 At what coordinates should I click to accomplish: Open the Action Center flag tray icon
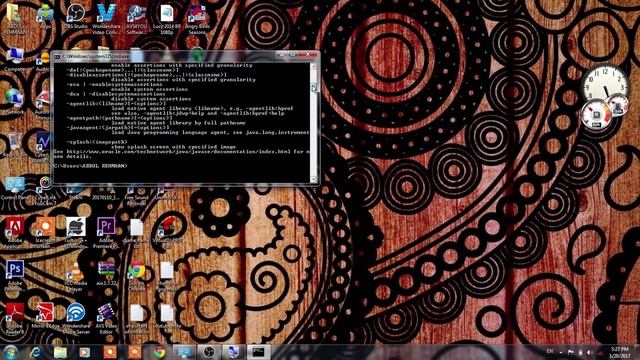pyautogui.click(x=571, y=352)
